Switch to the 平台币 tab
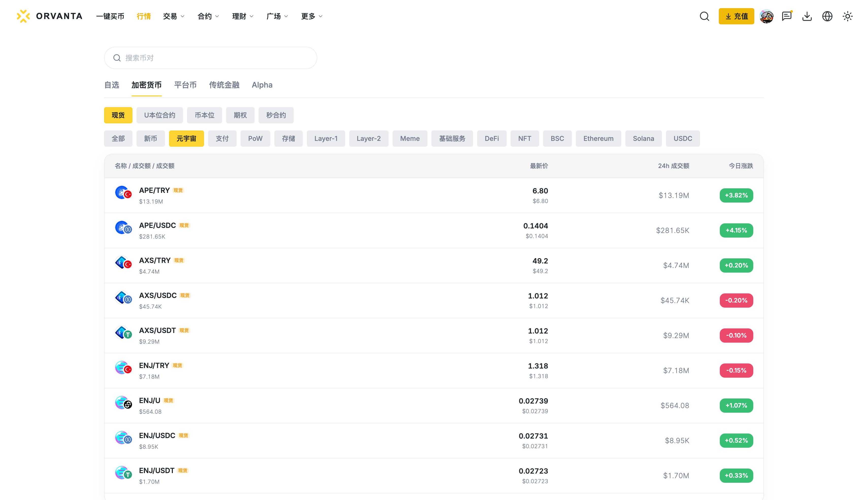This screenshot has width=868, height=500. point(186,85)
